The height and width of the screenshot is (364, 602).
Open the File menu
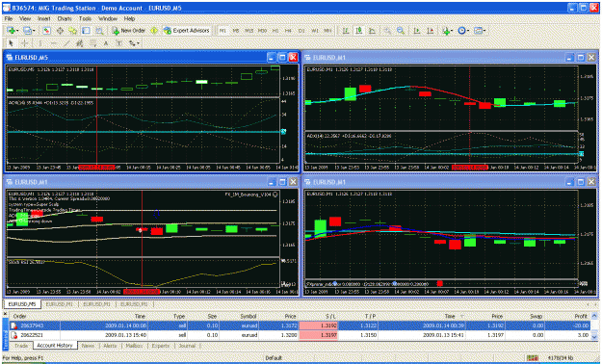tap(9, 18)
